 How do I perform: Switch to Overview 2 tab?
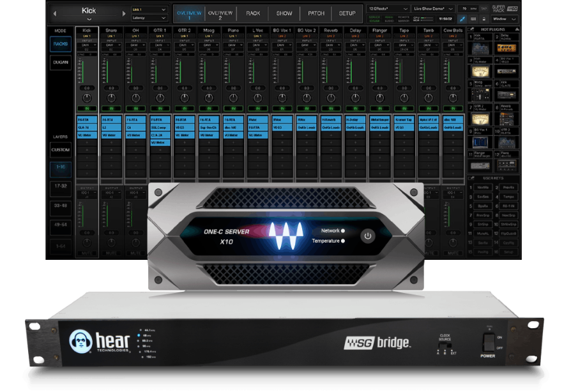[220, 15]
